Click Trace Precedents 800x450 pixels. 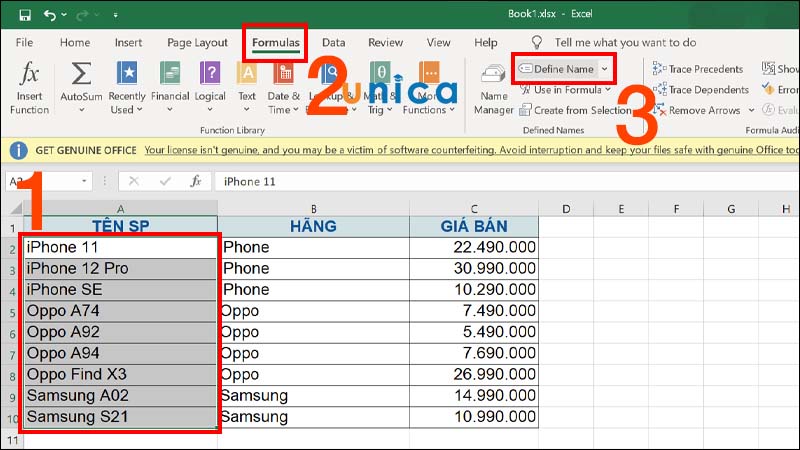698,69
